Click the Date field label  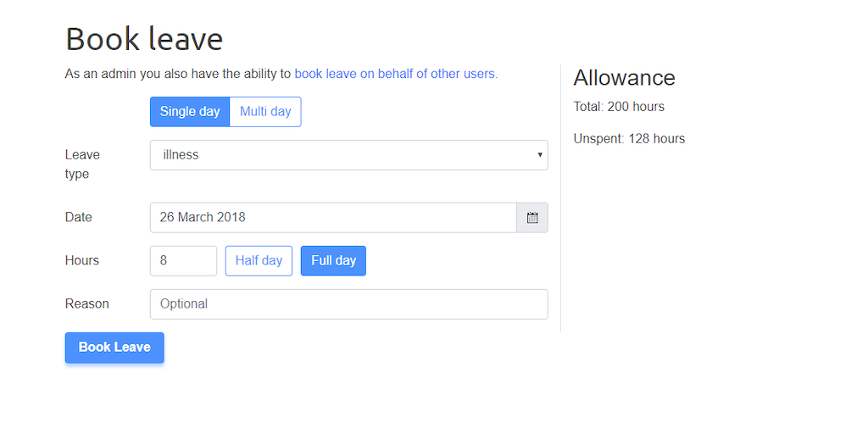[x=79, y=218]
